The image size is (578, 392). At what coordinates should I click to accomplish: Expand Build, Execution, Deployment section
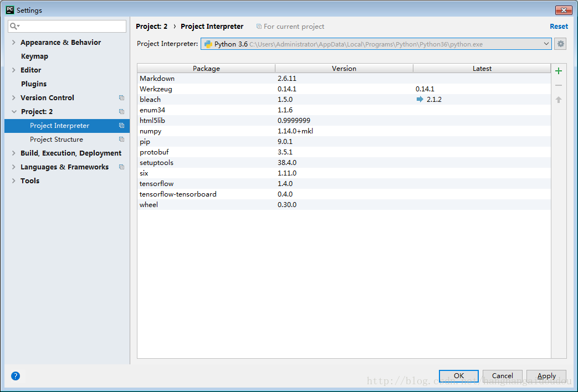click(14, 153)
